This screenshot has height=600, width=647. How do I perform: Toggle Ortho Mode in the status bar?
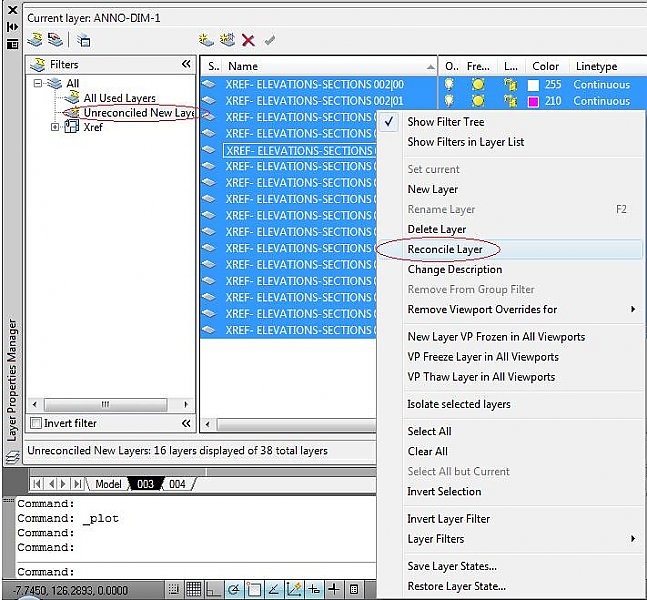(x=214, y=589)
